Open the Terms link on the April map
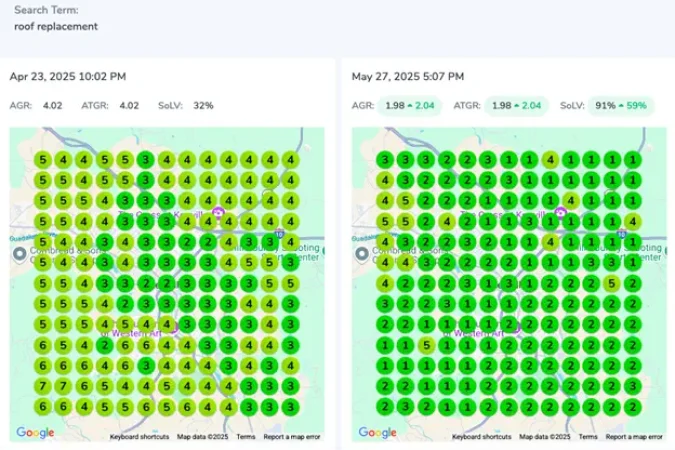This screenshot has height=450, width=675. click(x=245, y=437)
